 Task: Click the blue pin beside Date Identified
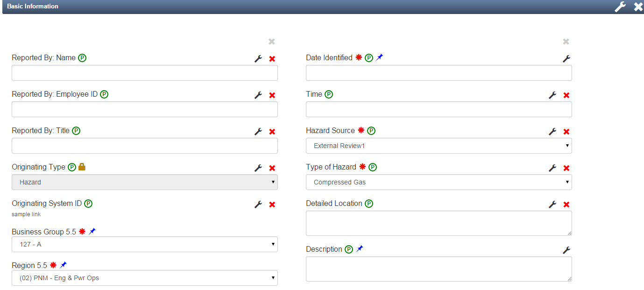coord(380,57)
